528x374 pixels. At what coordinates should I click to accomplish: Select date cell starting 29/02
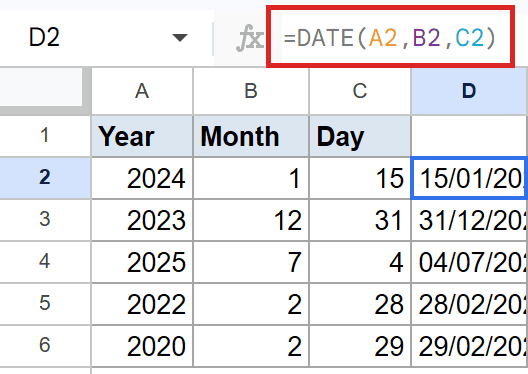[x=469, y=346]
